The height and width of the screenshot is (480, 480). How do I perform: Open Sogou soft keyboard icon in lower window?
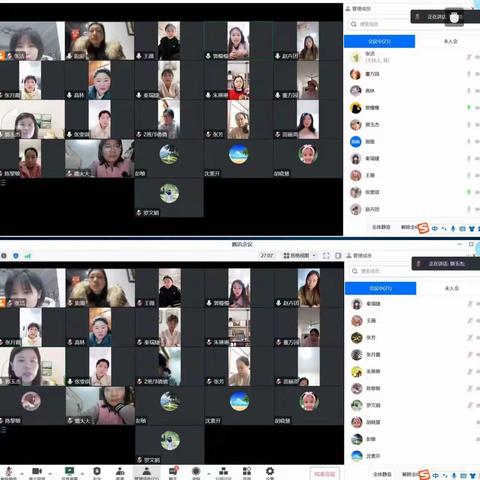point(463,476)
